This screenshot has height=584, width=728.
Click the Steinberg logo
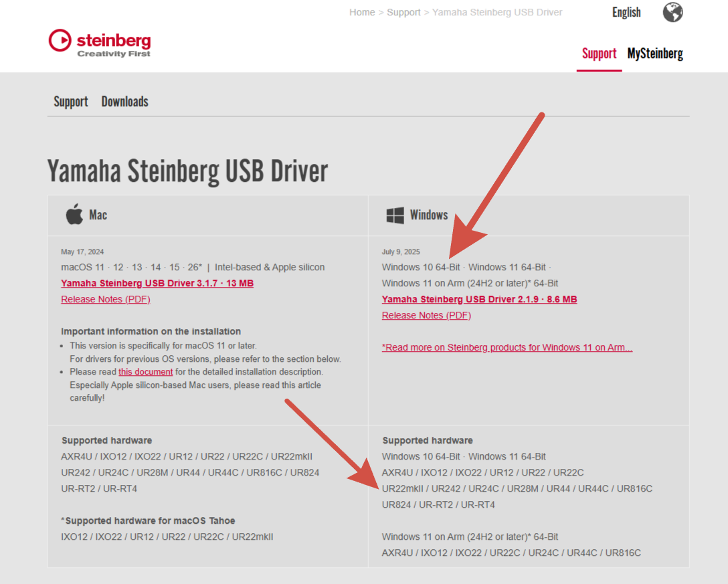100,43
